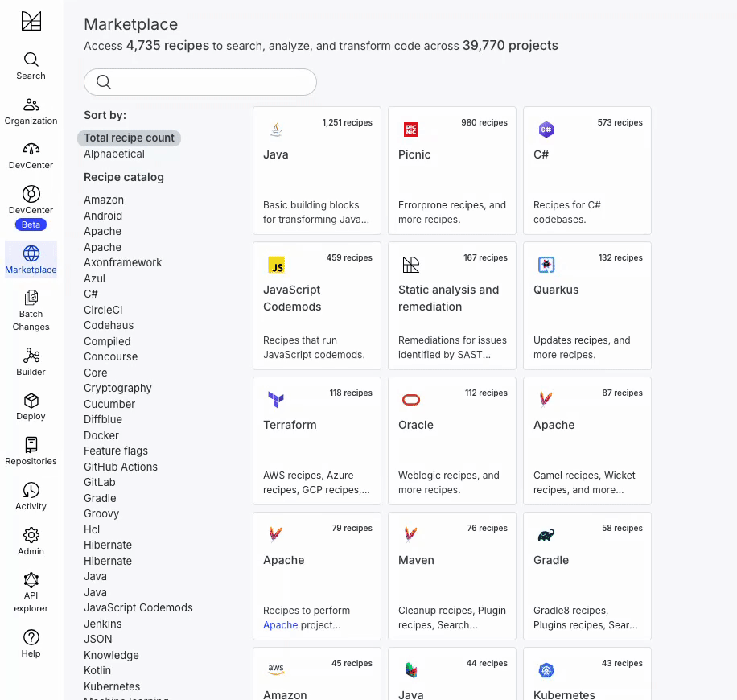The width and height of the screenshot is (737, 700).
Task: Click the Oracle red oval icon
Action: click(x=411, y=400)
